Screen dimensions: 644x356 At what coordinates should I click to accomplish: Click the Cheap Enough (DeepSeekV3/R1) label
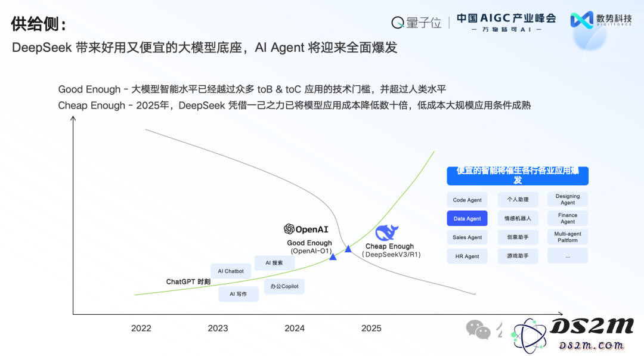[x=391, y=250]
